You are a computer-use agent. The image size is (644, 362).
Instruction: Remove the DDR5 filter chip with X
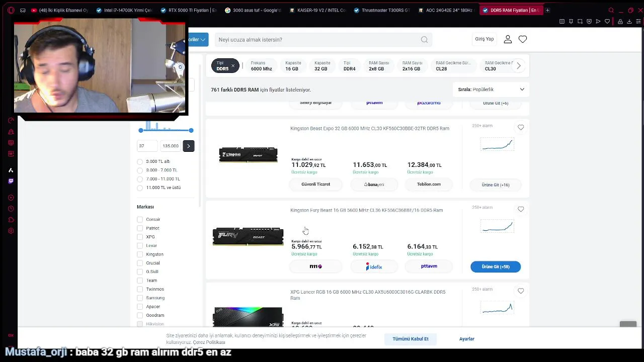(233, 66)
